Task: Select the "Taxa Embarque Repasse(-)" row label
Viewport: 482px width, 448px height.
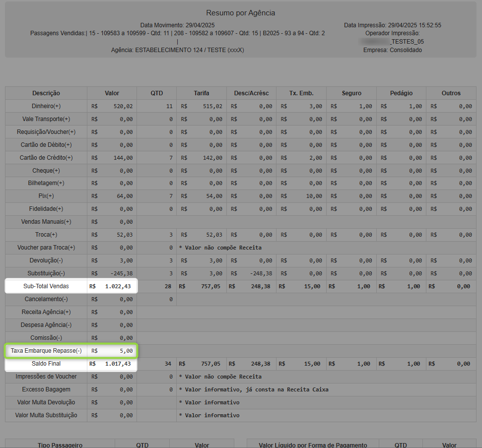Action: [x=46, y=351]
